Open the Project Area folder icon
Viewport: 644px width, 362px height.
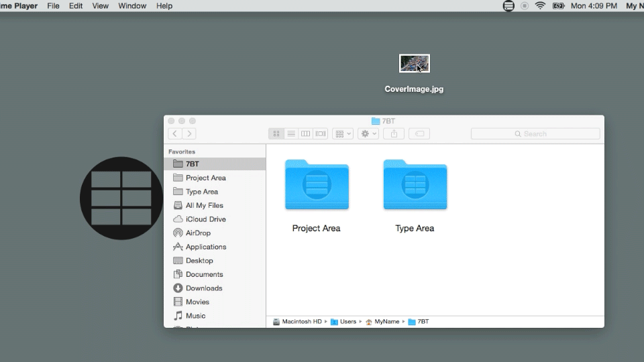[317, 185]
